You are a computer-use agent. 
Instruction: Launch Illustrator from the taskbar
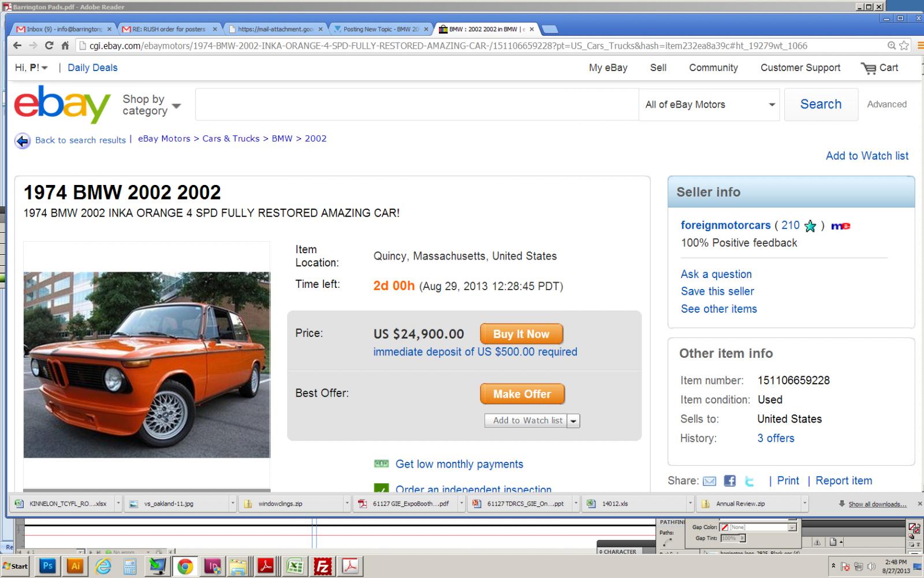[x=75, y=566]
